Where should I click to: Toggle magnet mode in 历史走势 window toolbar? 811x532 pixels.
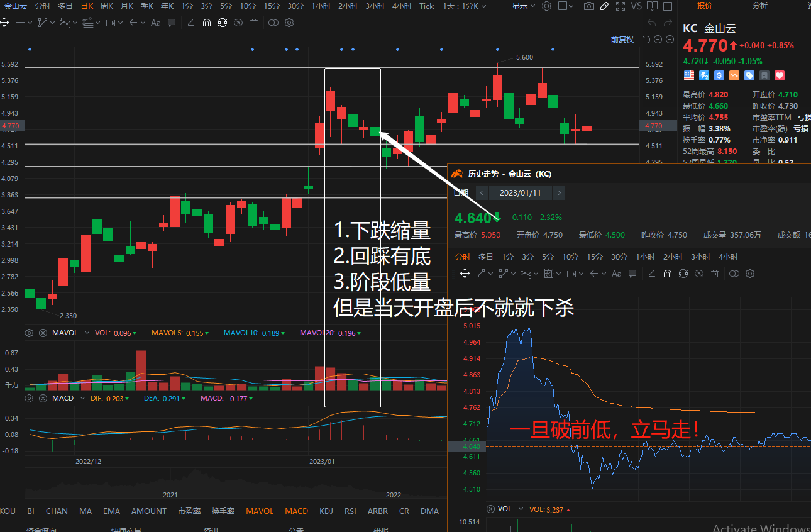coord(668,274)
